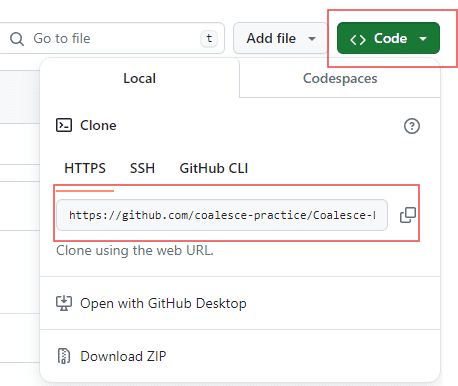Switch to the Local tab
Viewport: 458px width, 386px height.
(x=139, y=78)
